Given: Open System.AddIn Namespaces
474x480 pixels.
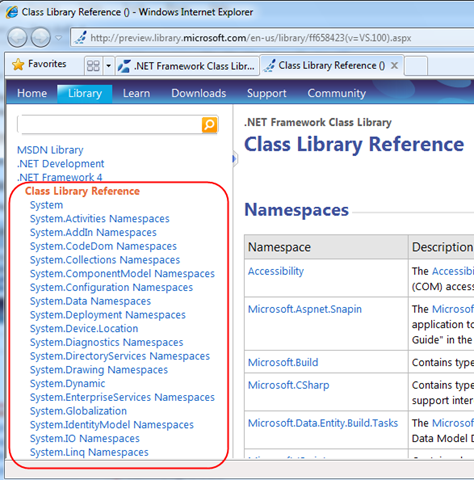Looking at the screenshot, I should coord(93,232).
